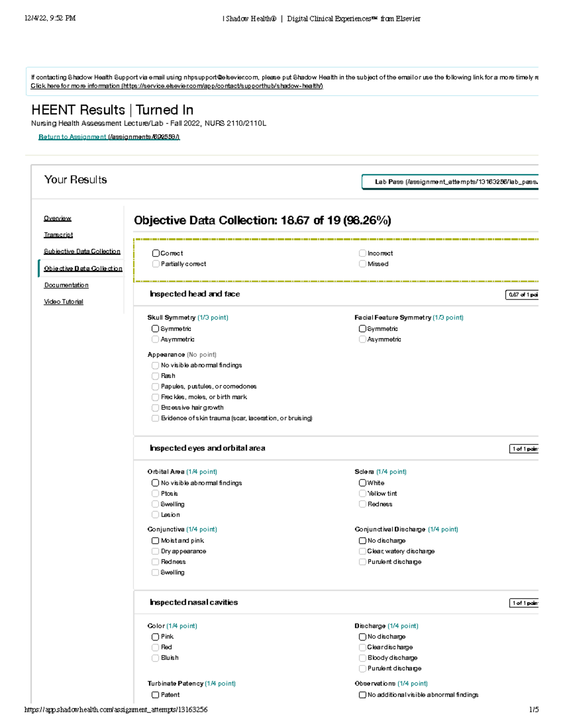Viewport: 563px width, 728px height.
Task: Switch to the Overview section
Action: [x=57, y=218]
